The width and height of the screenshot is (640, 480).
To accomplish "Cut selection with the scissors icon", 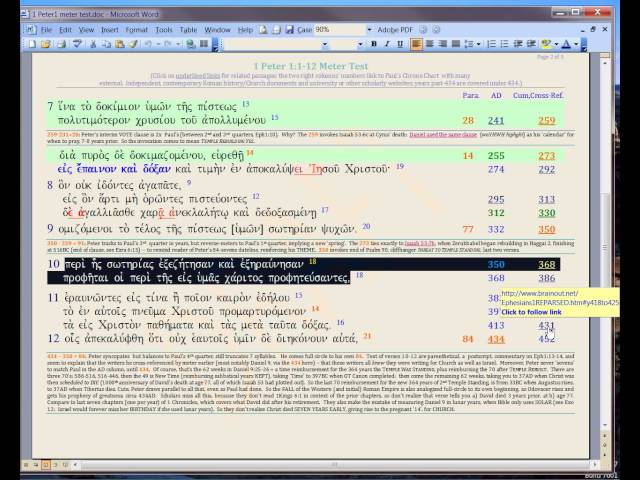I will (x=93, y=44).
